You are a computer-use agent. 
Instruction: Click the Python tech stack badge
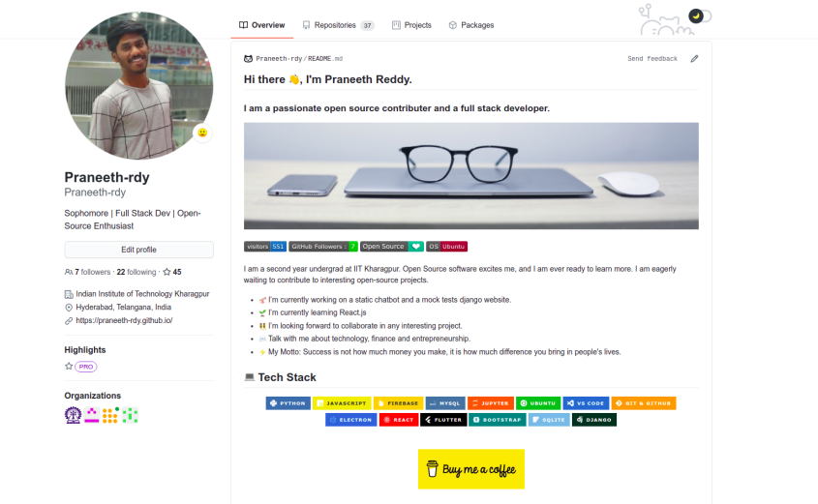click(288, 403)
